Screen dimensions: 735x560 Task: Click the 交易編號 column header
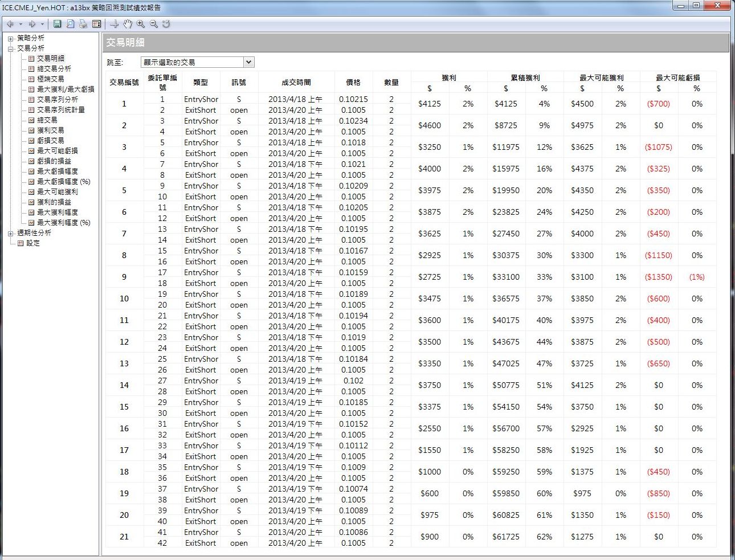coord(124,83)
